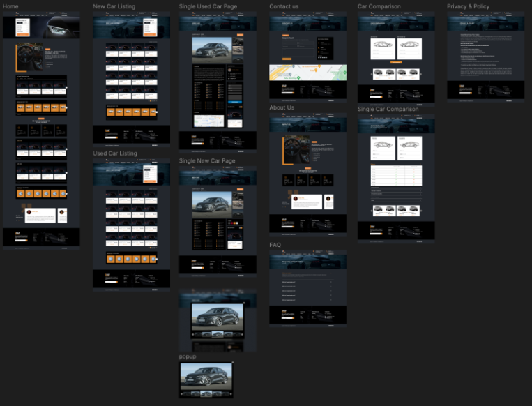
Task: Click the wide map in Contact us frame
Action: 307,72
